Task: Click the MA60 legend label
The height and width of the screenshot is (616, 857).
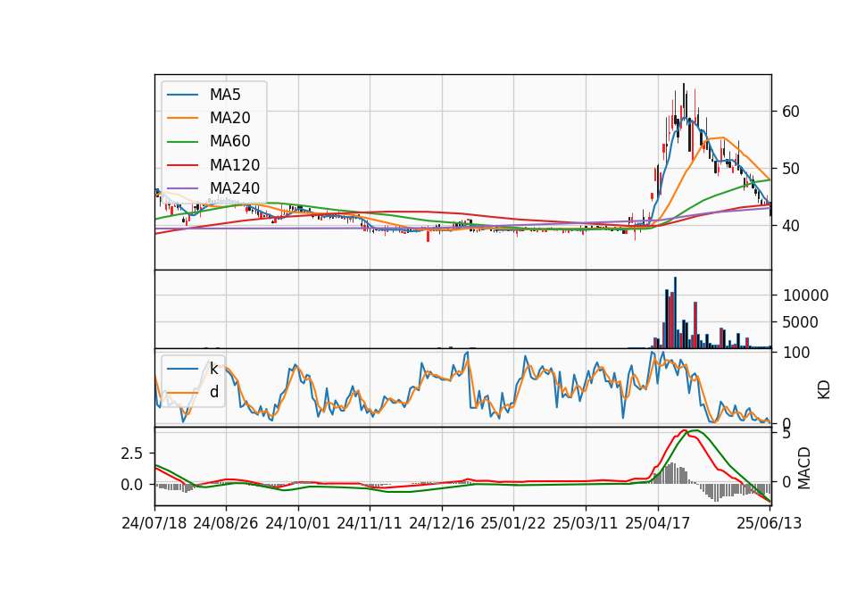Action: (x=230, y=142)
